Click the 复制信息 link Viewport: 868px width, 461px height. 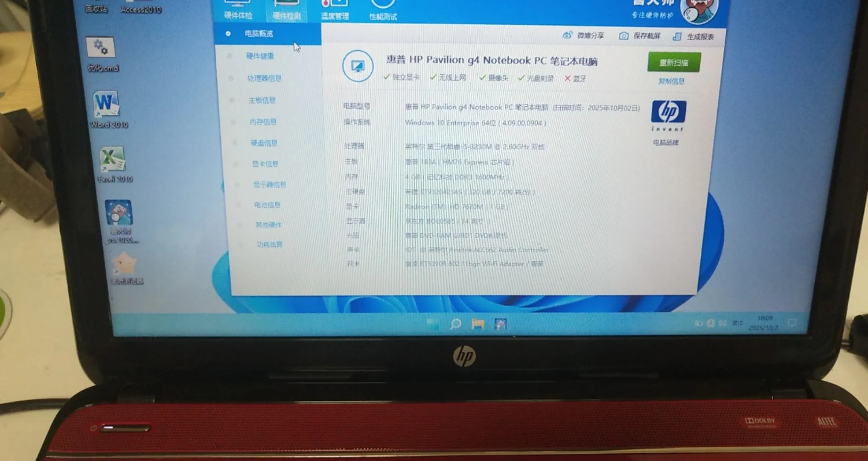pyautogui.click(x=671, y=81)
